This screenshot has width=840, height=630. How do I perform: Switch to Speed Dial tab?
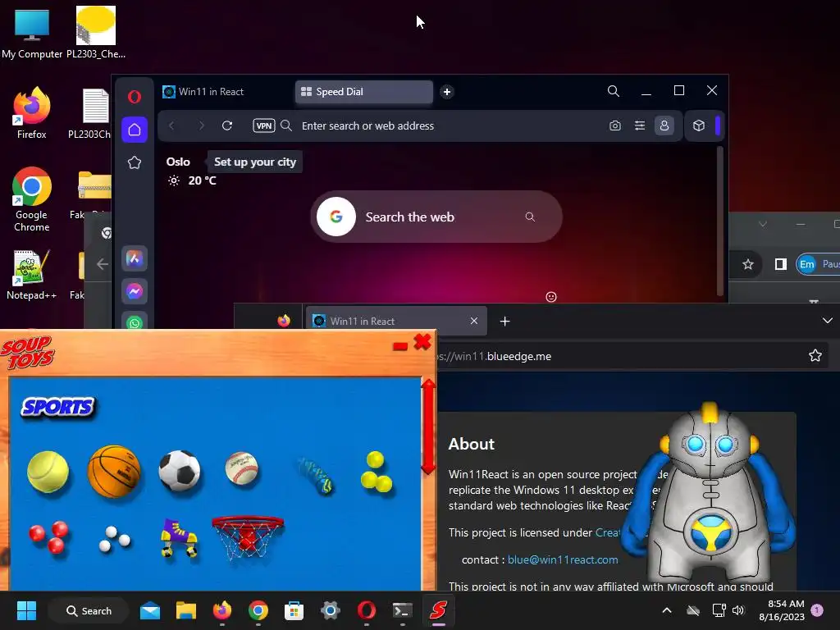point(364,92)
